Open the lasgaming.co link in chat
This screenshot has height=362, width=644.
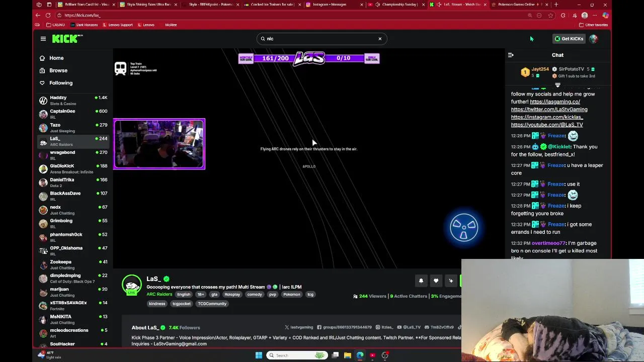[555, 102]
